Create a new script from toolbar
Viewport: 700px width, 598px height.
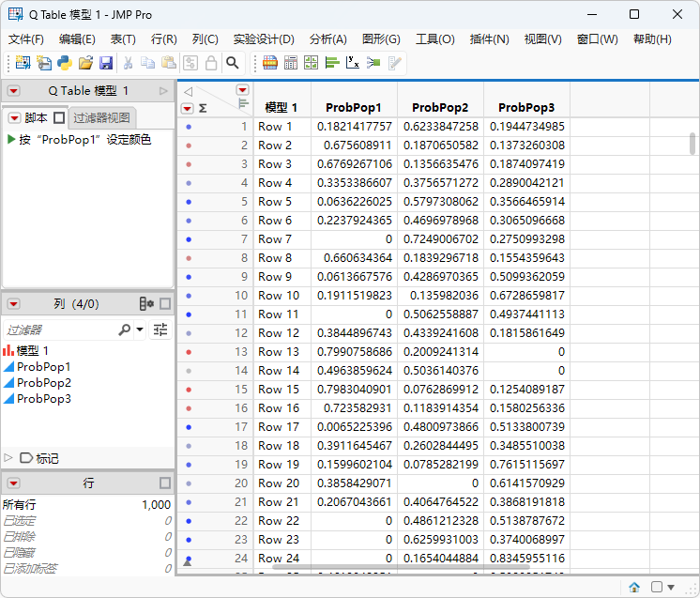click(x=44, y=63)
